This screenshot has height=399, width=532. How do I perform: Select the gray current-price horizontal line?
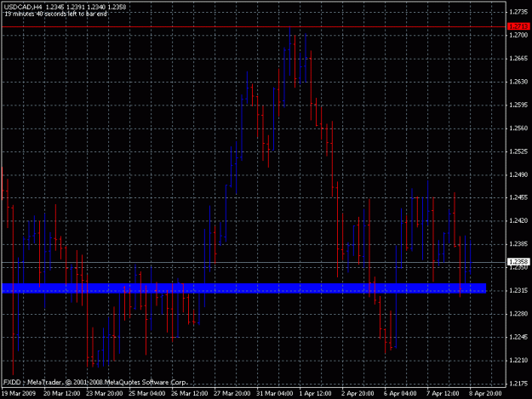(254, 262)
